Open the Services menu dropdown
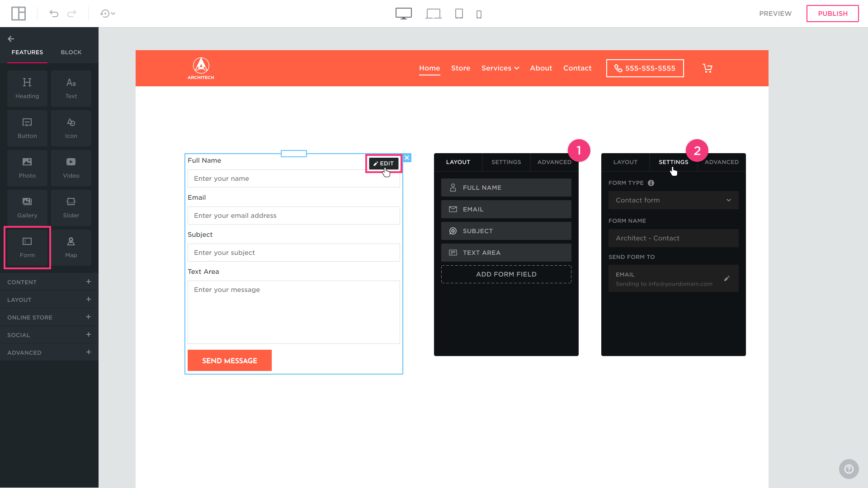Screen dimensions: 868x488 pos(500,68)
